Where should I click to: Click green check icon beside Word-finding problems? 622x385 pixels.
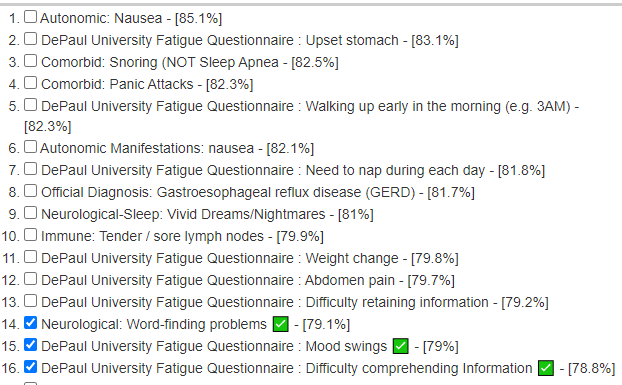point(280,324)
